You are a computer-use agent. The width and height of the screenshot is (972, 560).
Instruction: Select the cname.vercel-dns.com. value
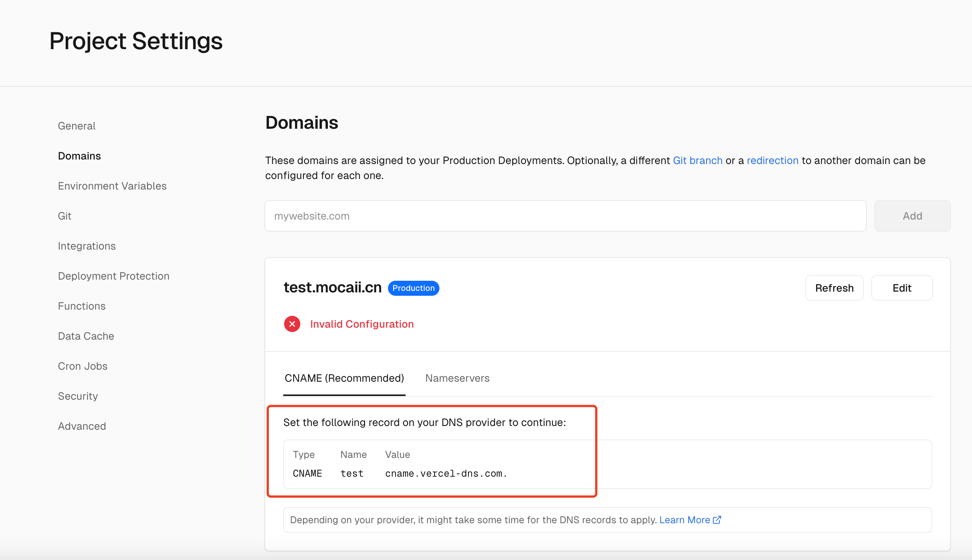pyautogui.click(x=446, y=473)
